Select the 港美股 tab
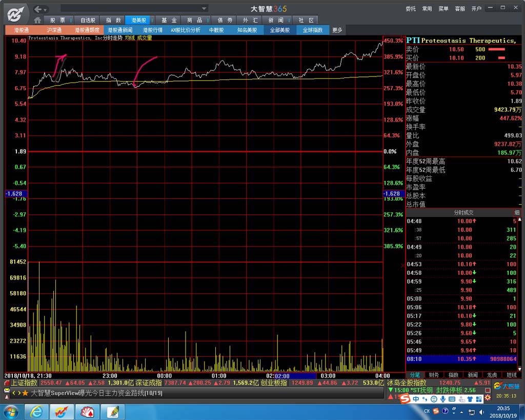525x420 pixels. [x=138, y=20]
